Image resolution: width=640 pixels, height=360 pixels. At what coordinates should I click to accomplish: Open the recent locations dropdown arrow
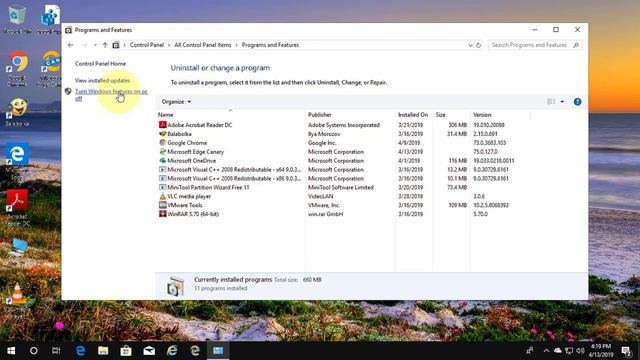tap(95, 45)
